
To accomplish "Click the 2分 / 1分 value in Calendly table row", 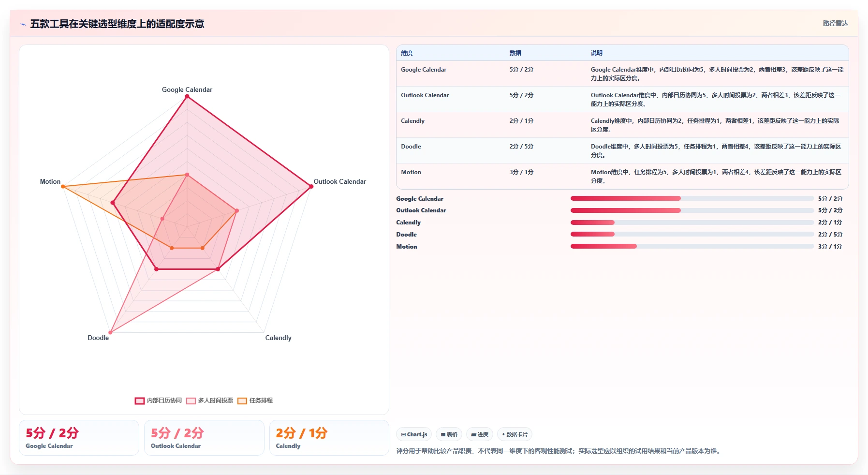I will (521, 121).
